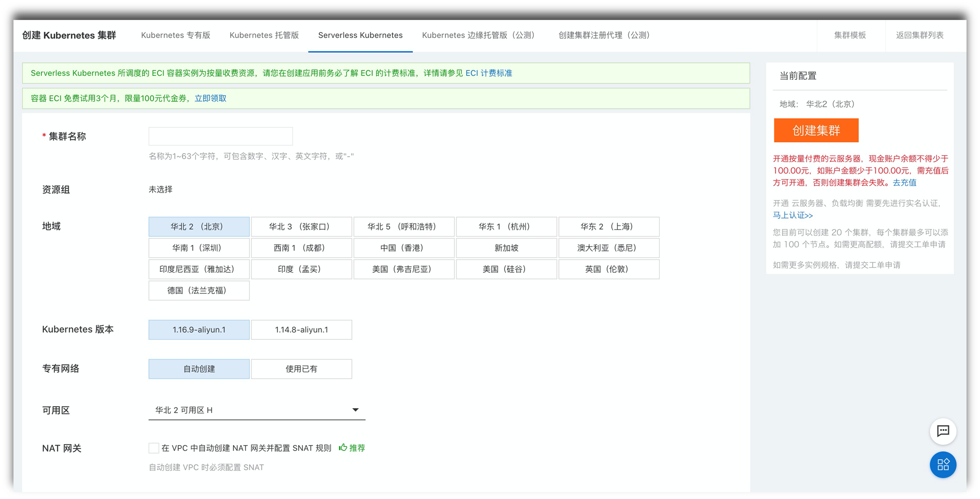Image resolution: width=980 pixels, height=499 pixels.
Task: Switch to Kubernetes 专有版 tab
Action: tap(176, 35)
